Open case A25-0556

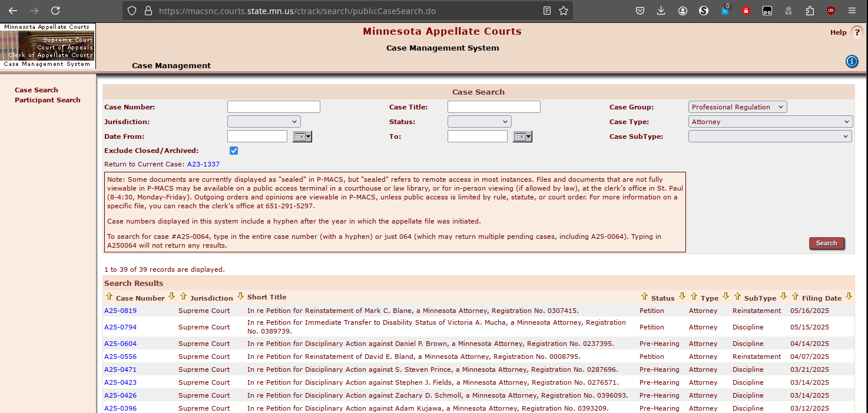pos(120,357)
